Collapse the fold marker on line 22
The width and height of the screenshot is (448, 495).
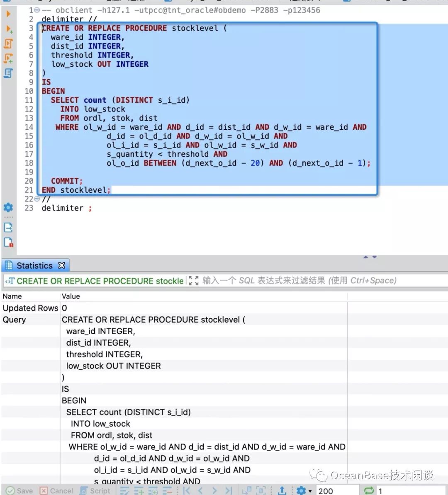(x=37, y=199)
